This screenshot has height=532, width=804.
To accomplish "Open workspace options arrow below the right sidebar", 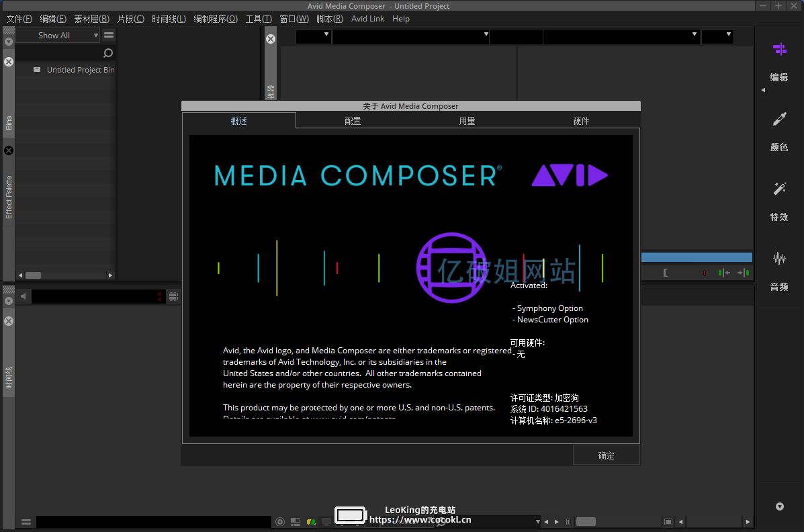I will 779,506.
